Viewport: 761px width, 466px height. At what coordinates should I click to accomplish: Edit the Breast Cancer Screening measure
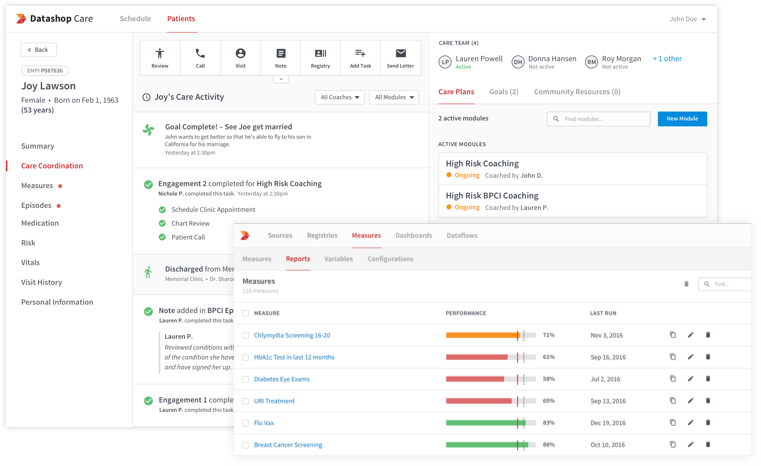pos(691,444)
